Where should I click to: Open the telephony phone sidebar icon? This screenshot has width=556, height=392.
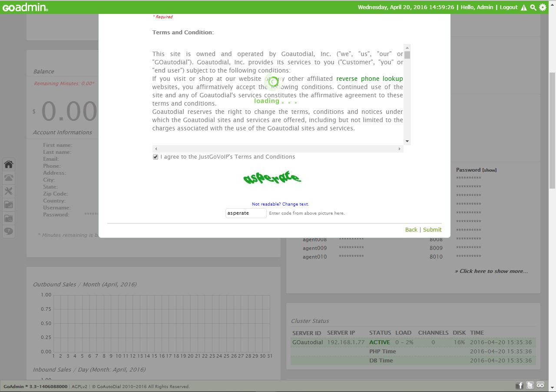[9, 178]
